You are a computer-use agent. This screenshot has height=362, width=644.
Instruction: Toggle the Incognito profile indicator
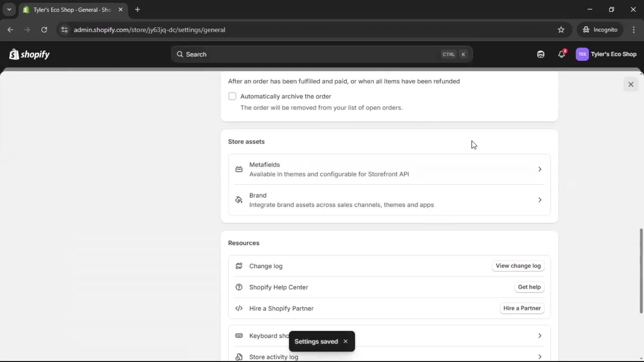click(600, 29)
